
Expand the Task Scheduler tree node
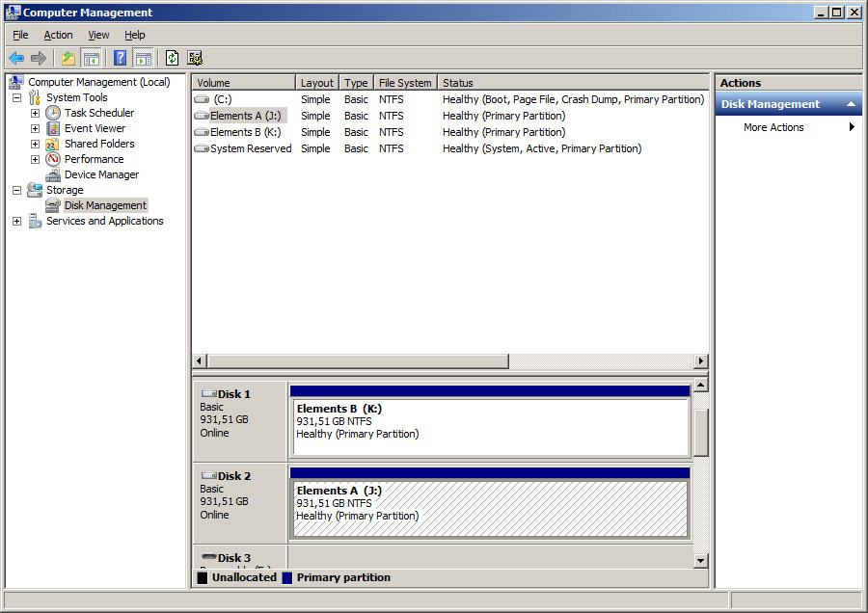[x=36, y=114]
